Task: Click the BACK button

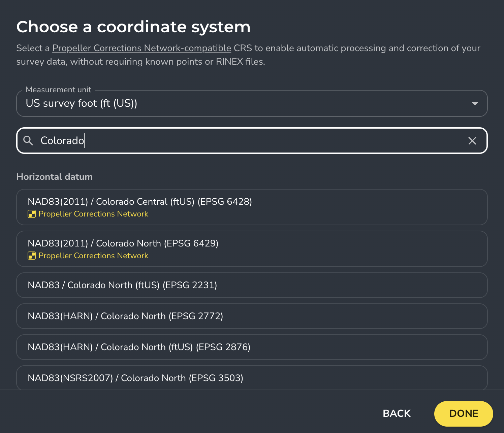Action: 397,413
